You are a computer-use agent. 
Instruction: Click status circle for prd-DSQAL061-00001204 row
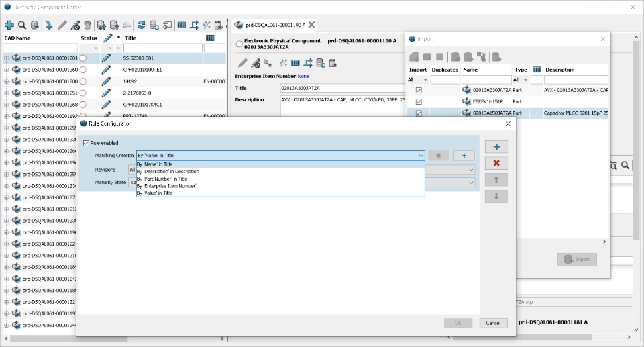pyautogui.click(x=83, y=58)
